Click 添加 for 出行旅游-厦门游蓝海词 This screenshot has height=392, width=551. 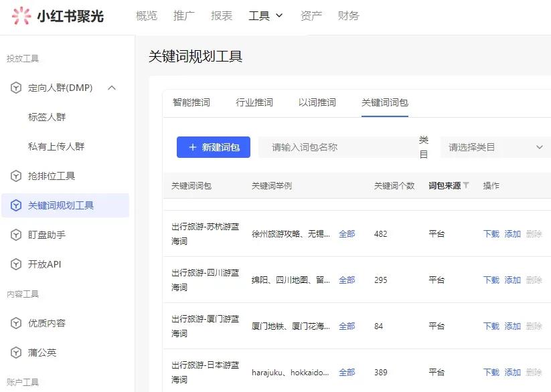(x=512, y=326)
